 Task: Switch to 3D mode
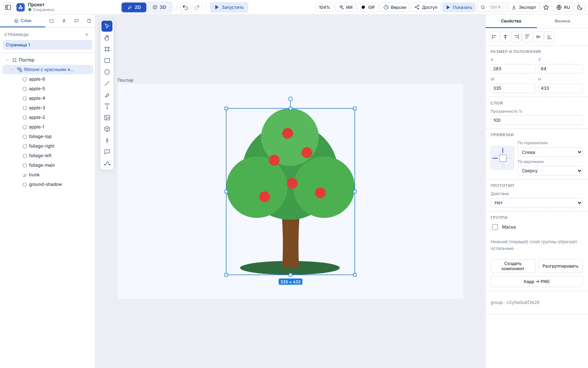click(159, 7)
